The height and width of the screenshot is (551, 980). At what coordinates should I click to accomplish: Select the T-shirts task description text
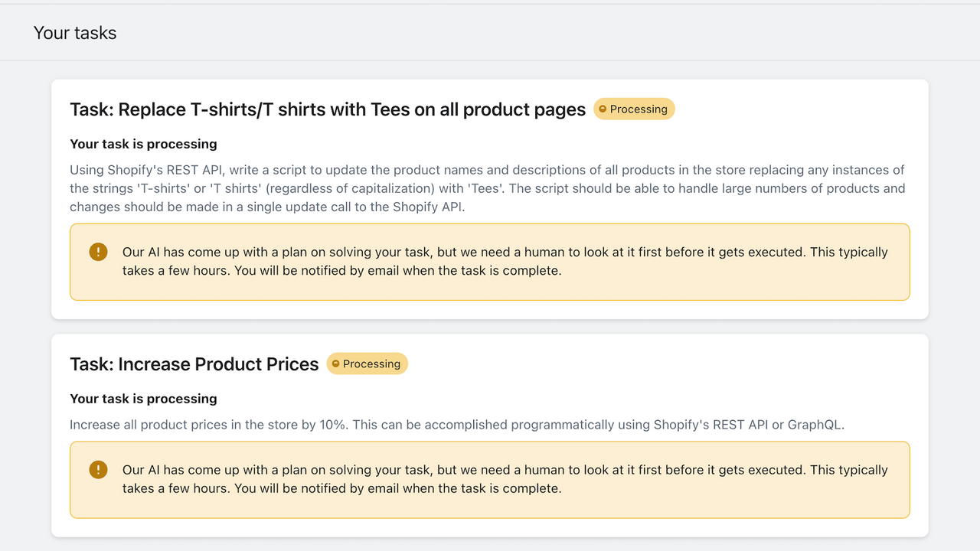pyautogui.click(x=487, y=187)
